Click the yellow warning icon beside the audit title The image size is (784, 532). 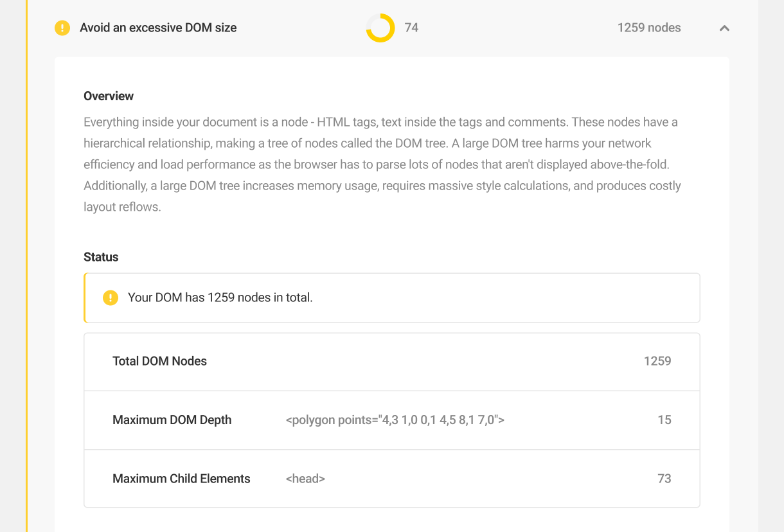click(62, 28)
